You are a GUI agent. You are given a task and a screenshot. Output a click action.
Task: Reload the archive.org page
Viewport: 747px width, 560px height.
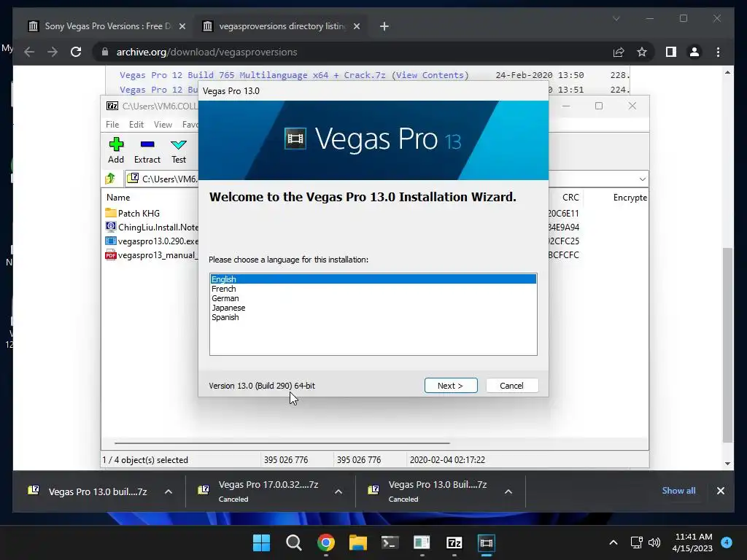[x=76, y=52]
